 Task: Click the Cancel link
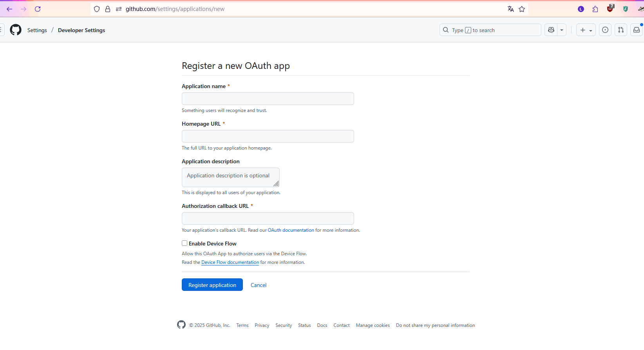click(259, 285)
